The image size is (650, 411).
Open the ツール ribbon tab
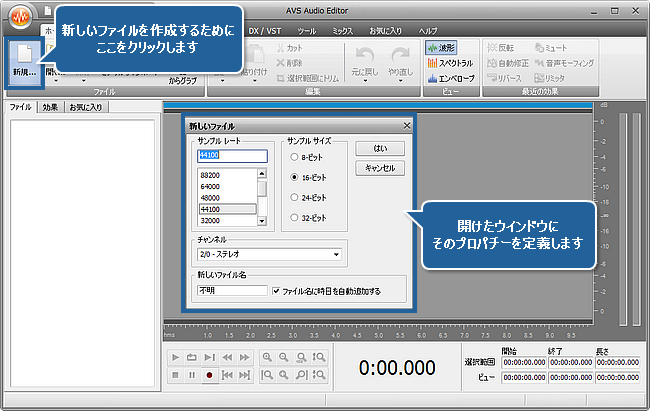307,31
